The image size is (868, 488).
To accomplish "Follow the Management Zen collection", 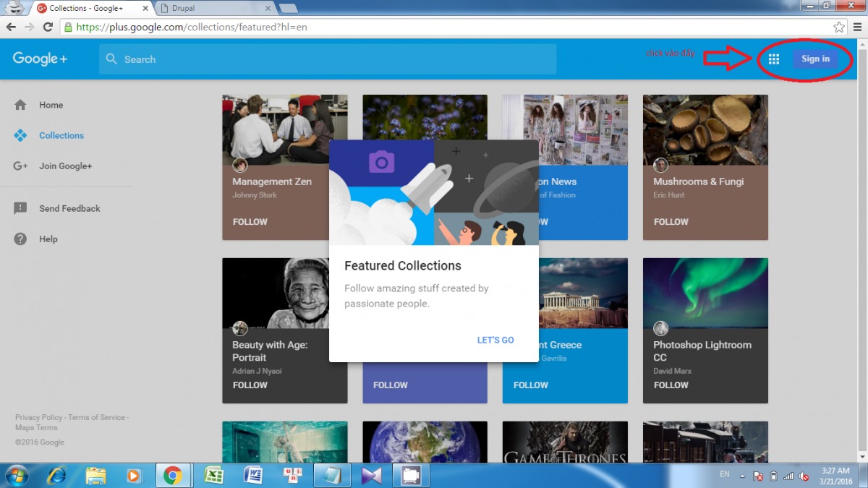I will (250, 222).
